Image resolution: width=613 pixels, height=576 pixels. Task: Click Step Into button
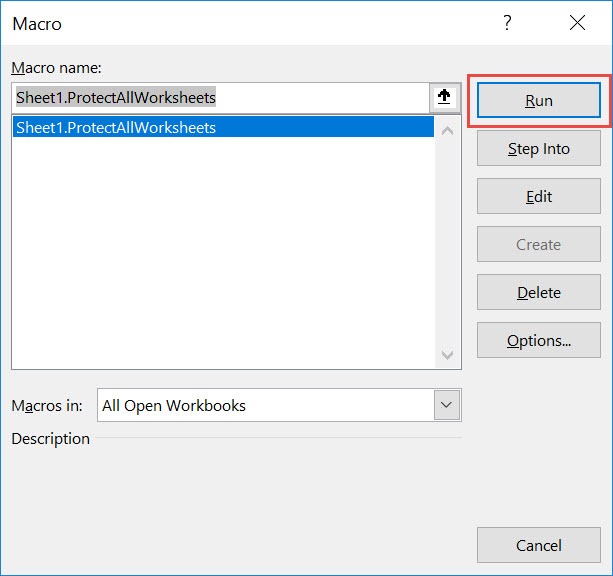(538, 148)
